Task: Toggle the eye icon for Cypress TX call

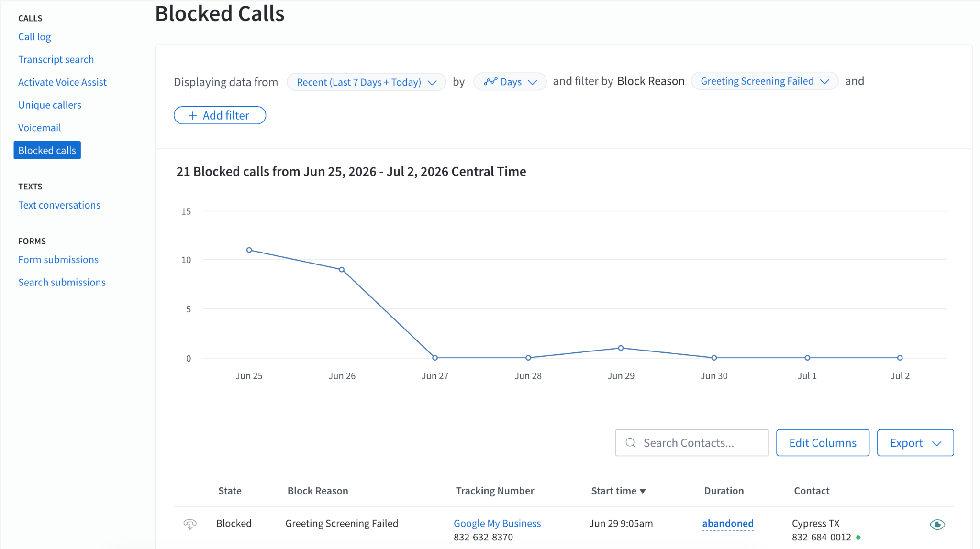Action: [x=937, y=525]
